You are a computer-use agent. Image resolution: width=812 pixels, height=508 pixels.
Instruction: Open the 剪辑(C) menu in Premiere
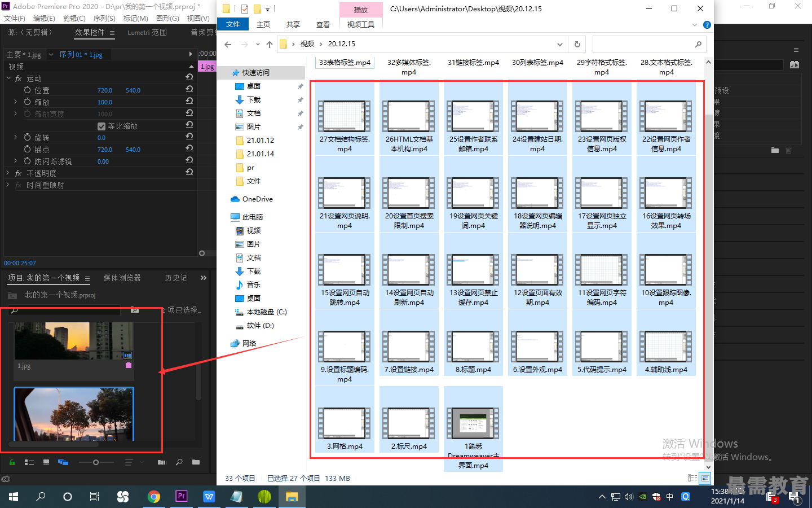click(74, 19)
